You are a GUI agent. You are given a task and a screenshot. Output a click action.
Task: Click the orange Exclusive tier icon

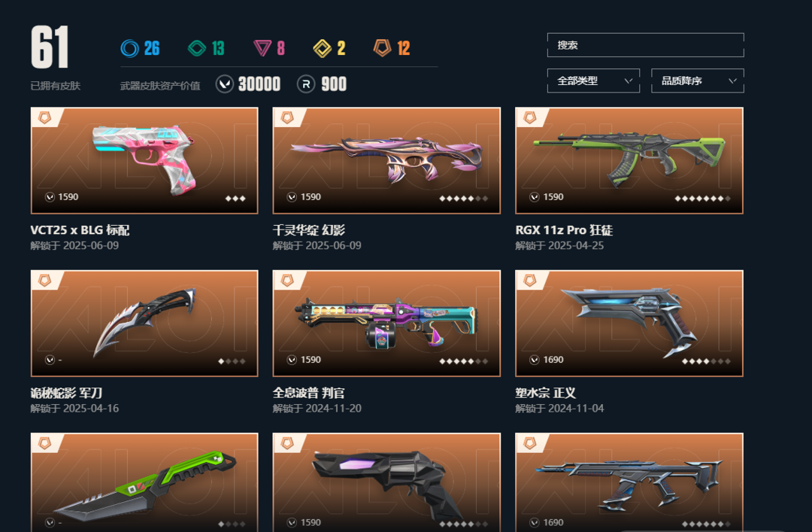[382, 48]
